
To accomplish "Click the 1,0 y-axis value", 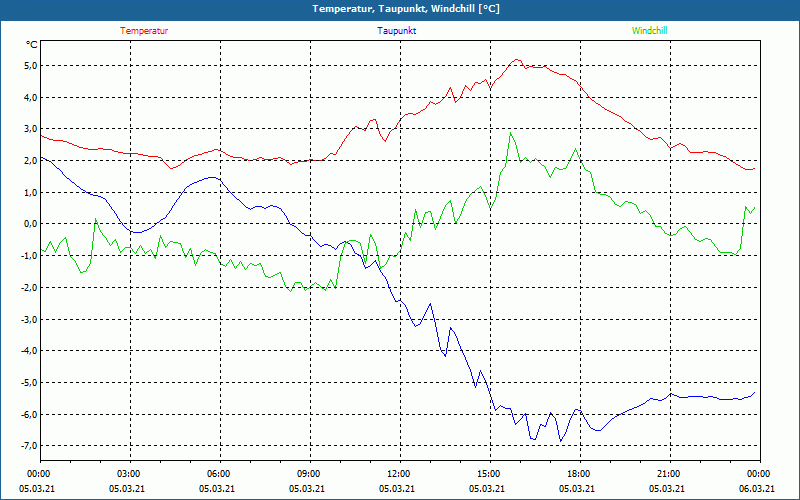I will 30,192.
